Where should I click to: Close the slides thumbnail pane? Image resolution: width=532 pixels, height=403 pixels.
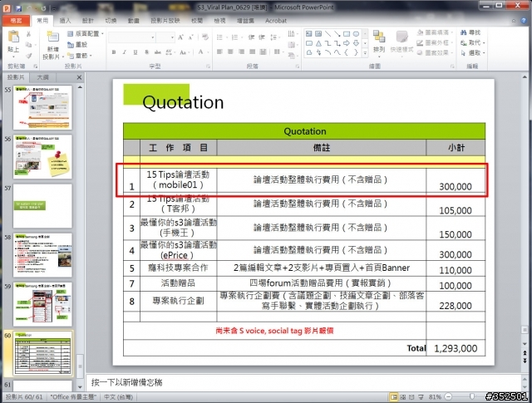79,77
